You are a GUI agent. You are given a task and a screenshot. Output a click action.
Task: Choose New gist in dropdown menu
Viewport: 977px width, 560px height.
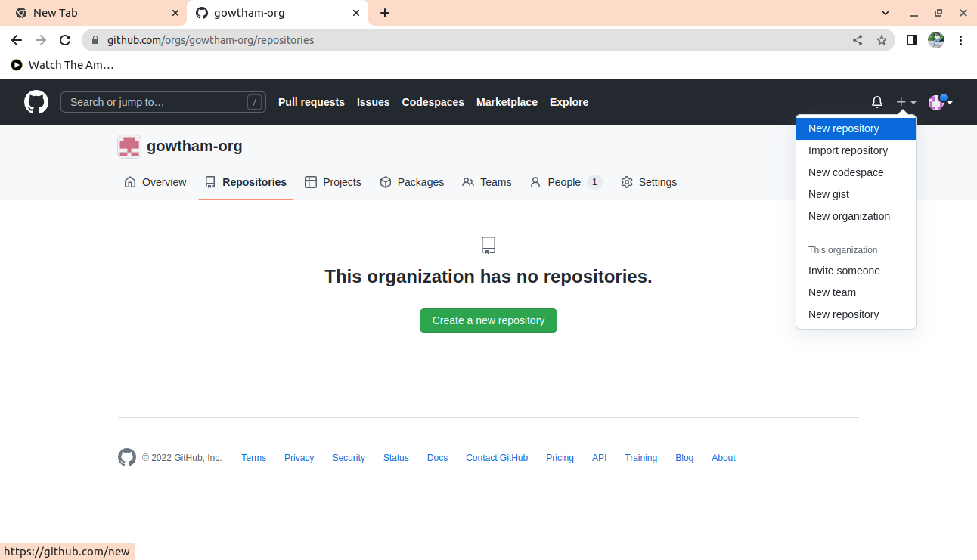(829, 194)
